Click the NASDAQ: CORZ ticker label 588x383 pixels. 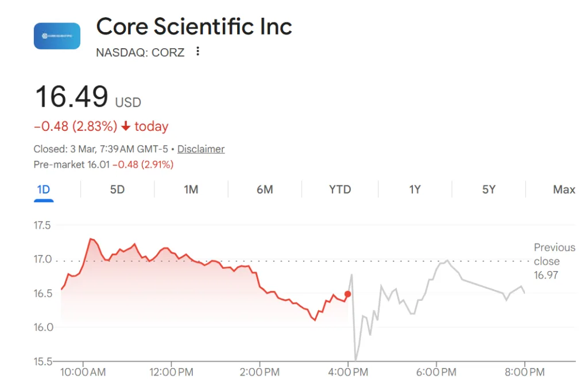(140, 52)
